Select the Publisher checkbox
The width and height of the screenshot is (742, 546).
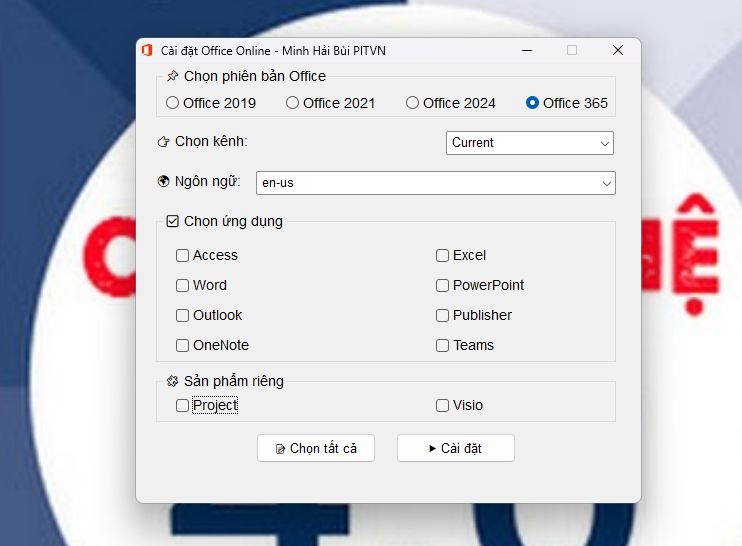point(443,316)
